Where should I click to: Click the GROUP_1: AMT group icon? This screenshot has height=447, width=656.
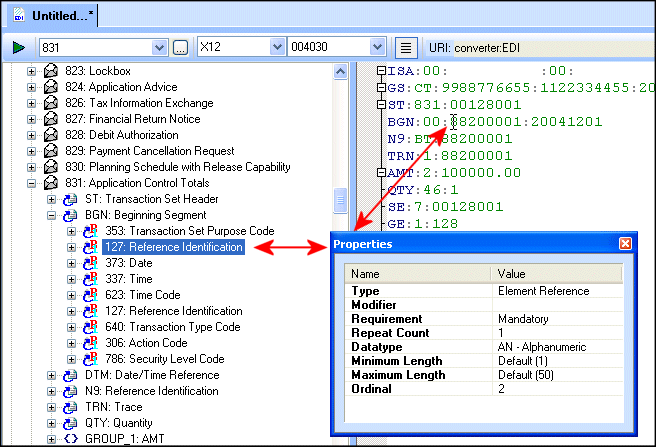[x=72, y=439]
